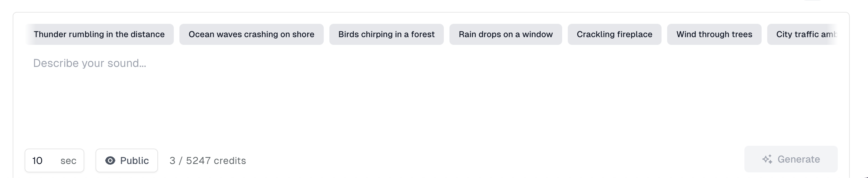This screenshot has width=868, height=178.
Task: Click the "3" credit cost number
Action: point(172,160)
